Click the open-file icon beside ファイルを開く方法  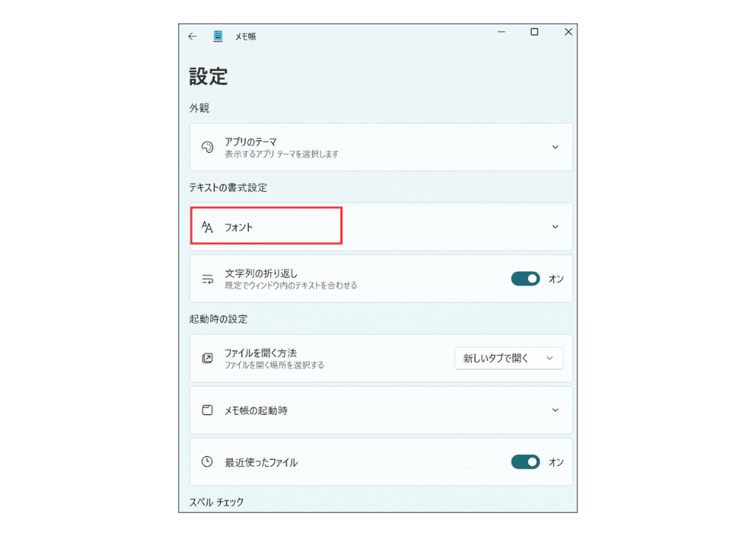(x=207, y=357)
